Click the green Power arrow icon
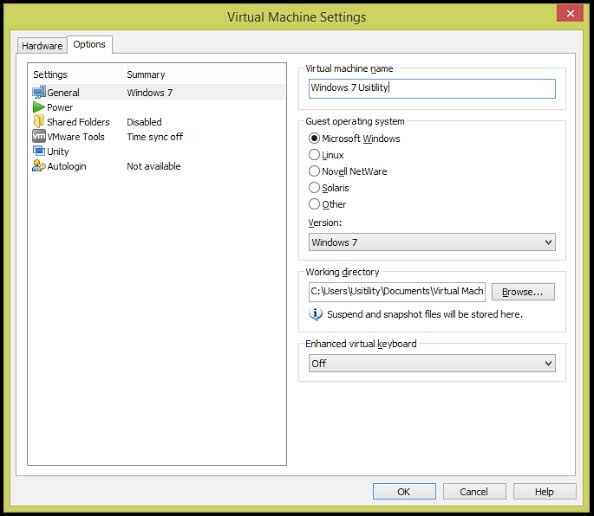The height and width of the screenshot is (516, 594). pos(39,107)
